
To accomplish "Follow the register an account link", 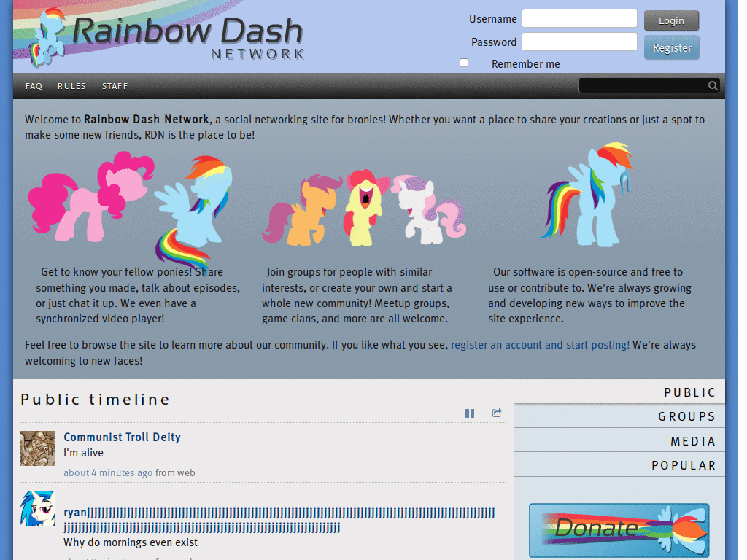I will pos(541,345).
